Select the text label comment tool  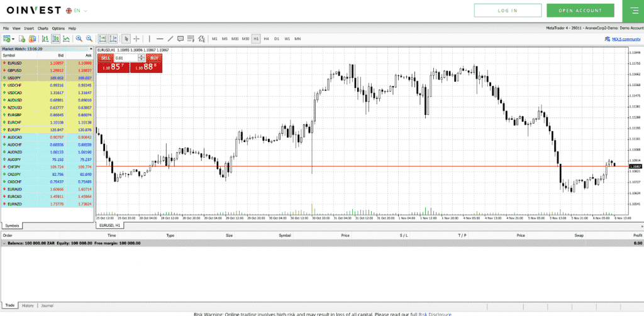[x=180, y=38]
